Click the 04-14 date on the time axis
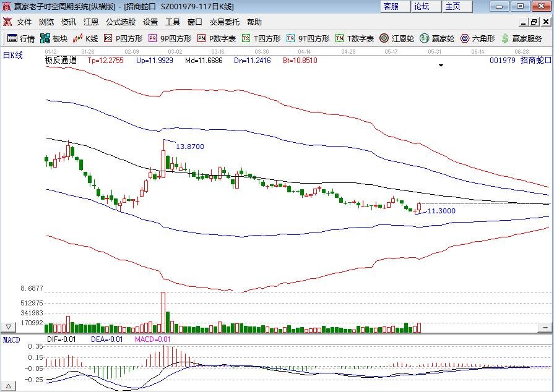Image resolution: width=554 pixels, height=392 pixels. click(x=304, y=51)
